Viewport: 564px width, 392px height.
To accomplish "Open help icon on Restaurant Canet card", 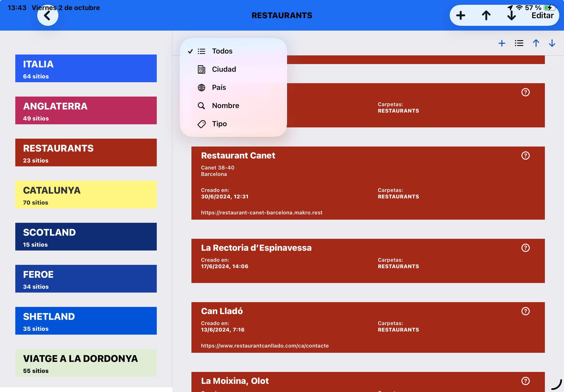I will click(x=526, y=155).
